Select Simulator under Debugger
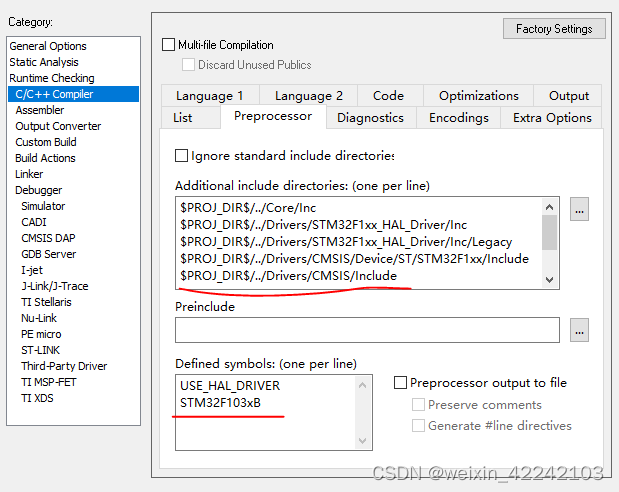The image size is (619, 492). point(73,206)
